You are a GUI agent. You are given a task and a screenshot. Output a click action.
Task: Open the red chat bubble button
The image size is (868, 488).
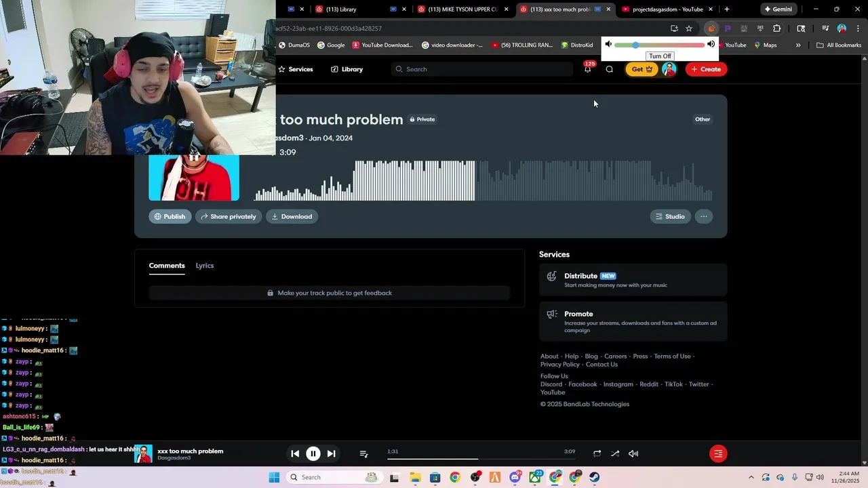pos(718,453)
